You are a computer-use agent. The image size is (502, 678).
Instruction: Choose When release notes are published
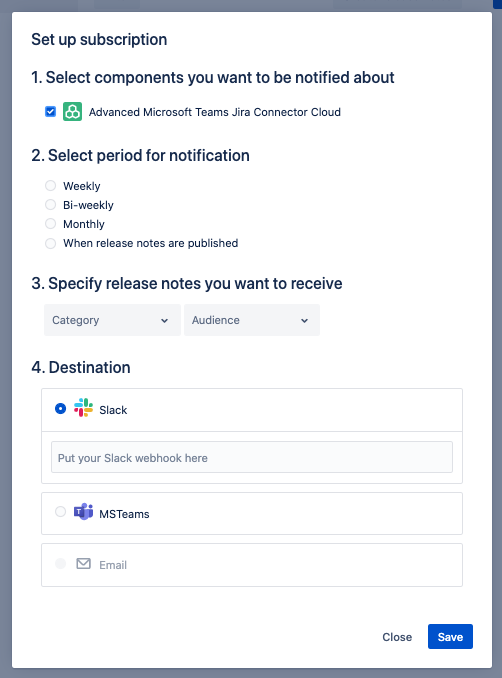[51, 243]
